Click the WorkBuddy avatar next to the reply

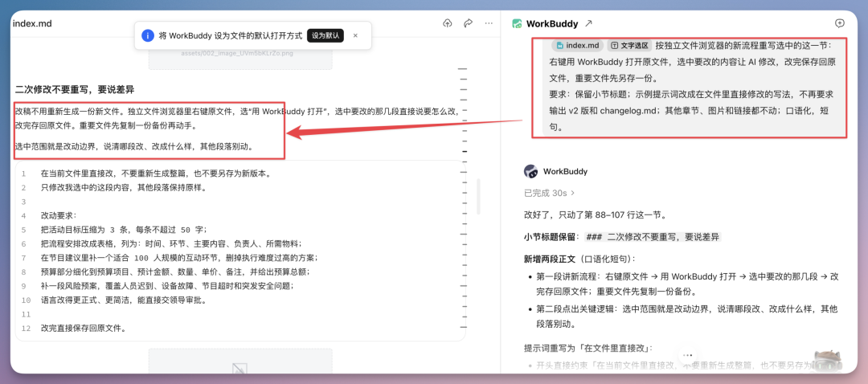pyautogui.click(x=530, y=171)
